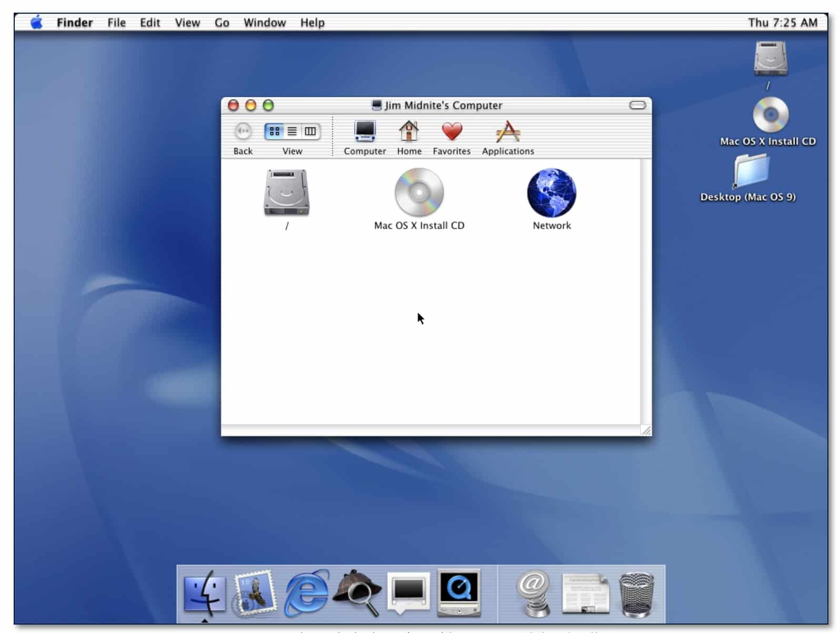Open Applications via toolbar icon
Image resolution: width=840 pixels, height=633 pixels.
tap(508, 131)
